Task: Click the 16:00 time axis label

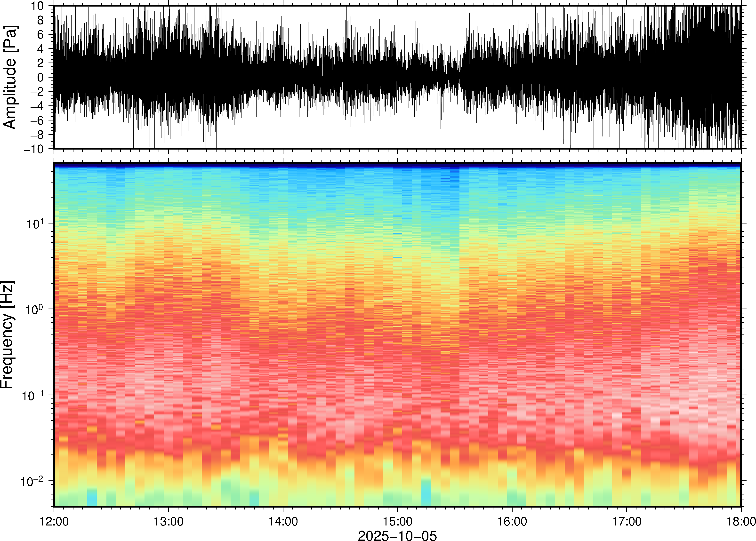Action: pos(512,521)
